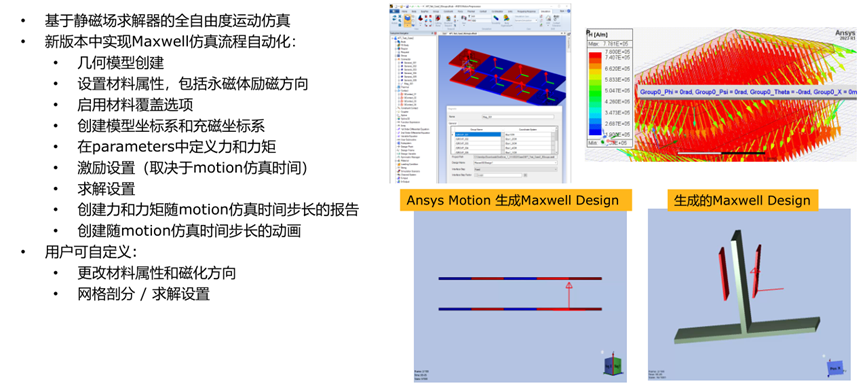Click the bullet '几何模型创建'
This screenshot has width=865, height=388.
tap(120, 63)
